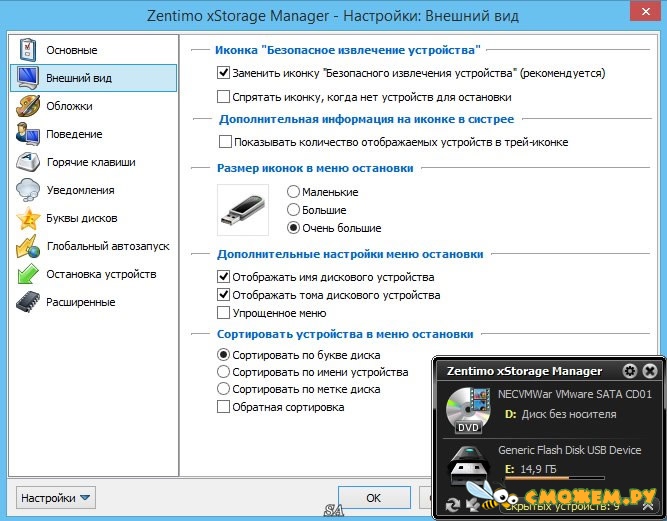The image size is (667, 521).
Task: Click the Горячие клавиши keyboard key icon
Action: [x=28, y=162]
